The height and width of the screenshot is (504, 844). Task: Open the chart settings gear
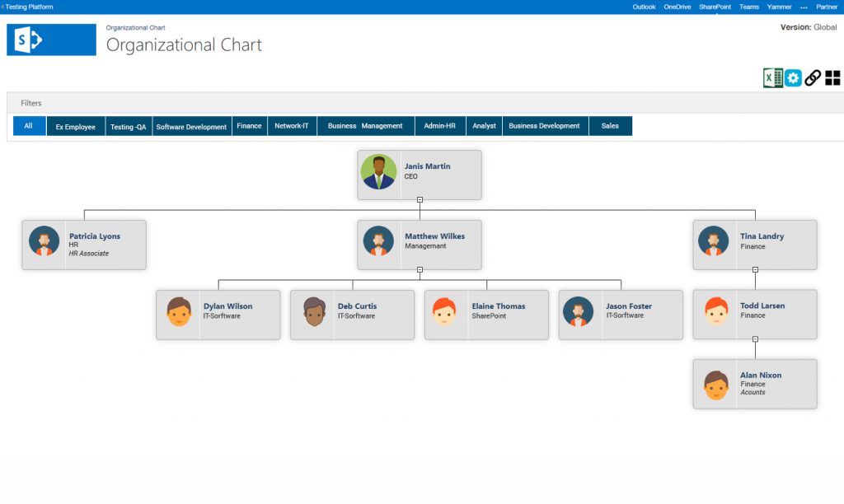pos(792,77)
